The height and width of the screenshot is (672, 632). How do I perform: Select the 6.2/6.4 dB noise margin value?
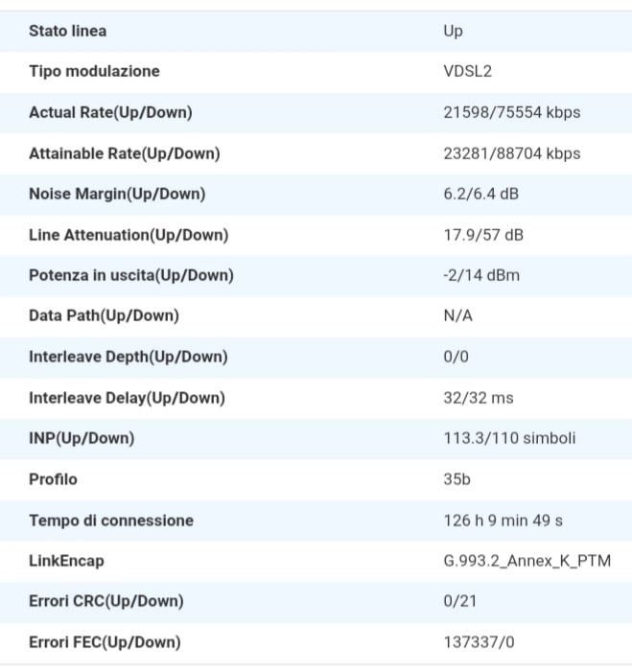click(x=481, y=194)
